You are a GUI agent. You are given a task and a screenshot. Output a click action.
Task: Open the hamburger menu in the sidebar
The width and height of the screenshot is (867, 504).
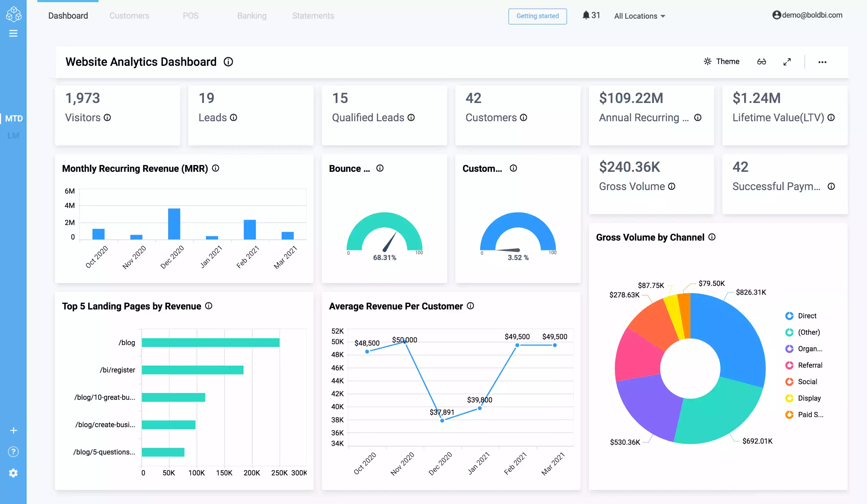[x=13, y=33]
